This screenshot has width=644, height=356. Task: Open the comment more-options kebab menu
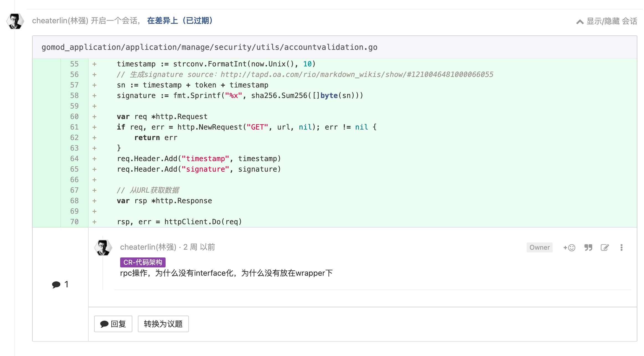tap(622, 247)
